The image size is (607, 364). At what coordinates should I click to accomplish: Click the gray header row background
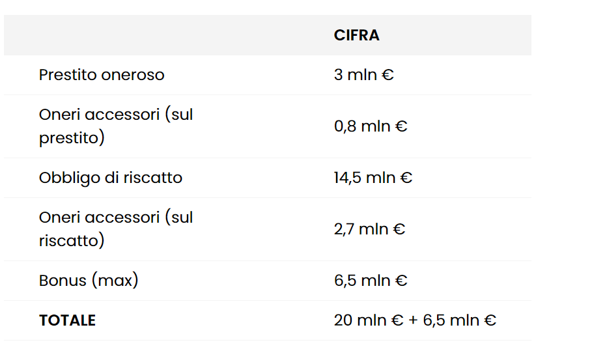[x=268, y=35]
